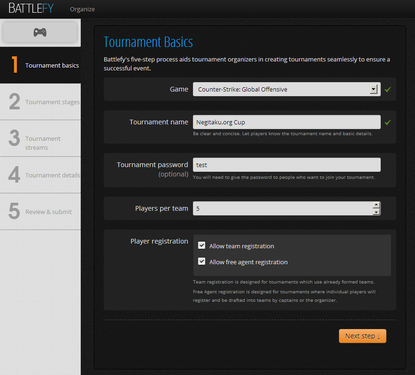This screenshot has height=375, width=415.
Task: Focus the Tournament password field
Action: pos(287,165)
